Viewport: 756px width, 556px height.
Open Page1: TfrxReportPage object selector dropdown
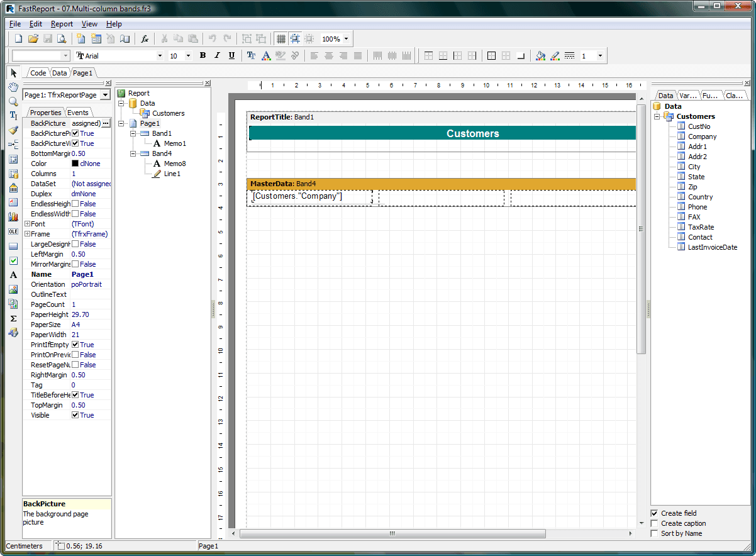(105, 95)
